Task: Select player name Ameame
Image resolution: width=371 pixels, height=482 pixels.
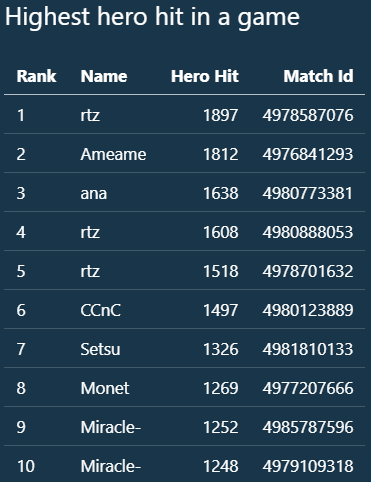Action: point(113,154)
